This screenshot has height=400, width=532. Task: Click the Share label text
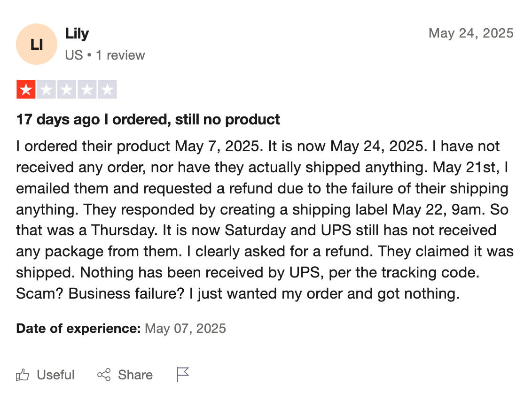click(x=135, y=375)
